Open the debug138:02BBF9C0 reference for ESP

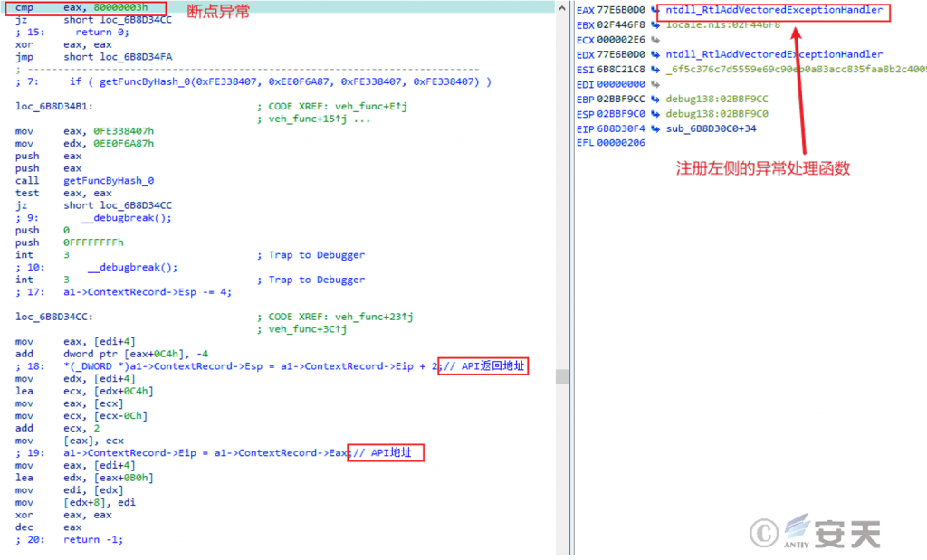click(x=716, y=114)
